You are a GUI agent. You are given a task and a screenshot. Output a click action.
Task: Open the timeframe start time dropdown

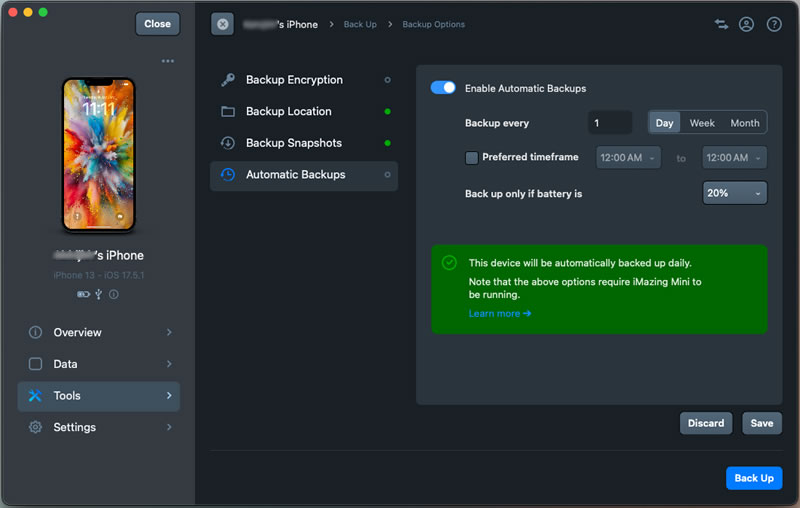(628, 158)
